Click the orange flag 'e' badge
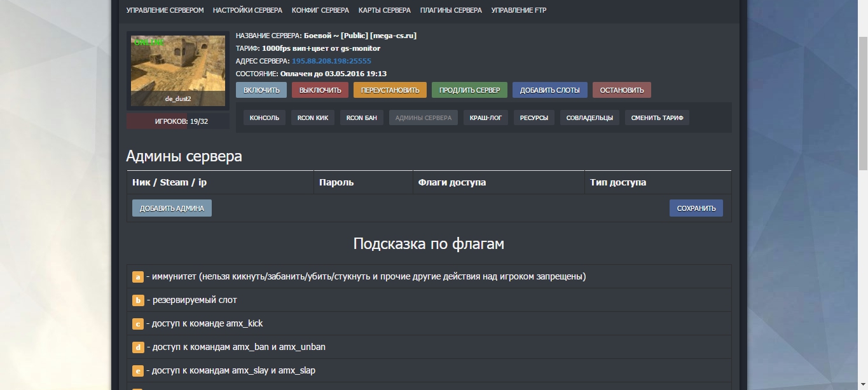The image size is (868, 390). click(138, 371)
